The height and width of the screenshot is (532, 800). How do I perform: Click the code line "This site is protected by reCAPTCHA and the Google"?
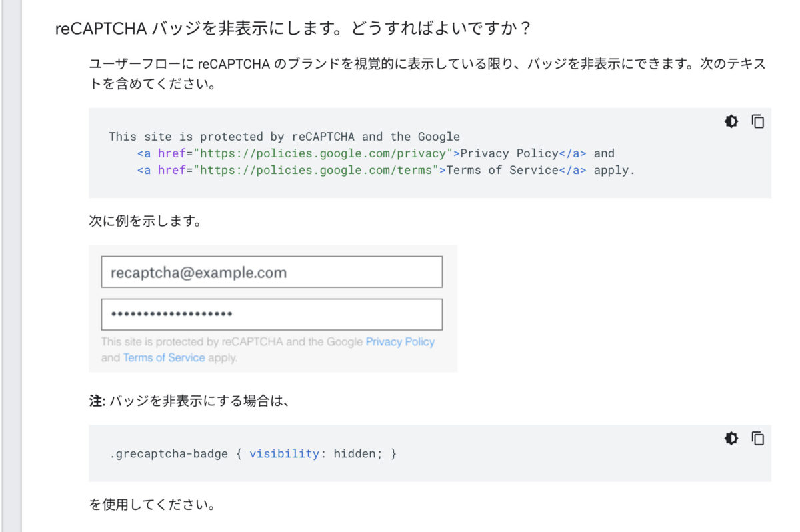(285, 137)
